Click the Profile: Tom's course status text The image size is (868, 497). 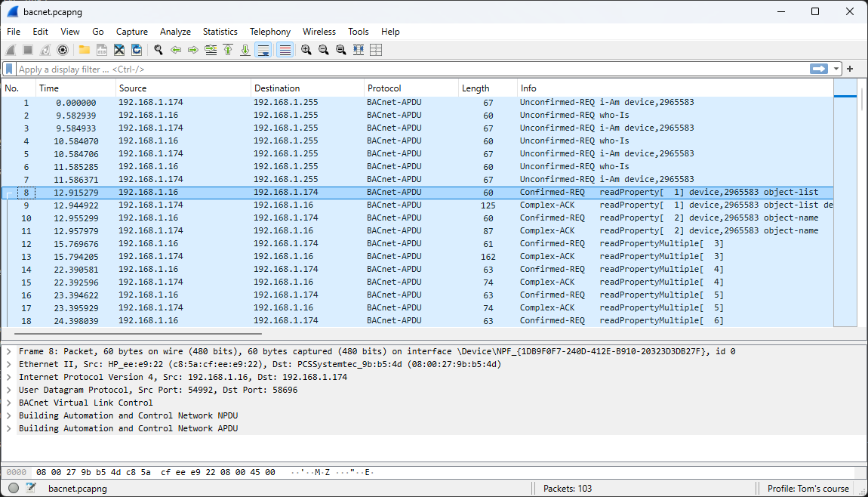tap(808, 489)
